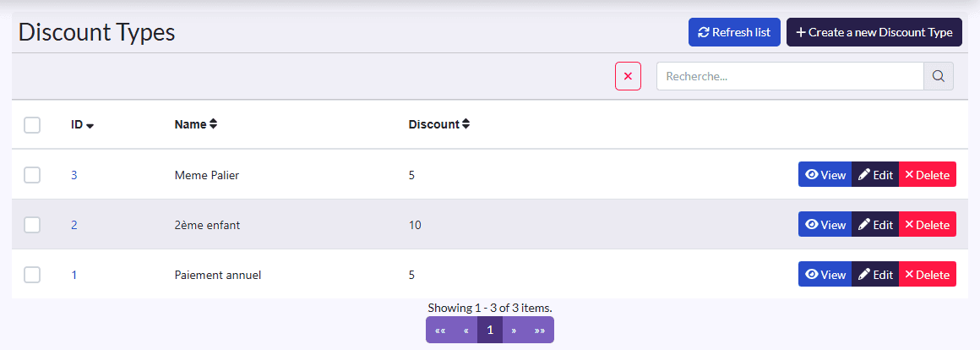Image resolution: width=980 pixels, height=350 pixels.
Task: Edit the Paiement annuel discount type
Action: point(875,275)
